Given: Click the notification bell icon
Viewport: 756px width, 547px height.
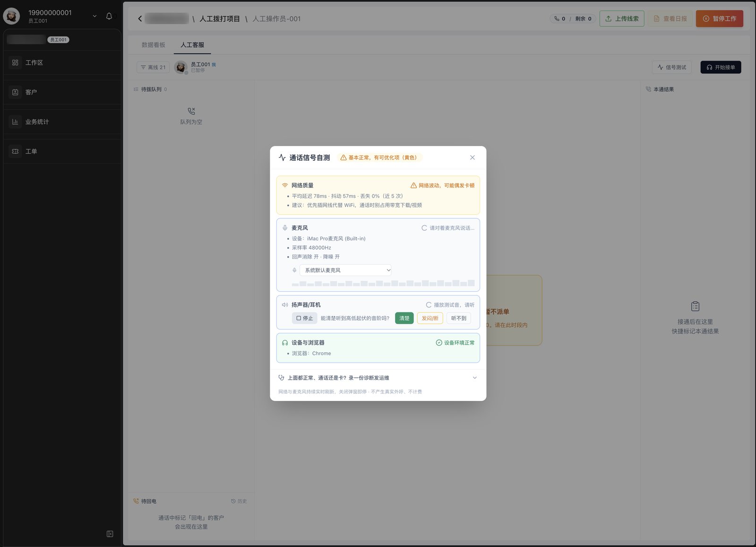Looking at the screenshot, I should click(x=109, y=16).
